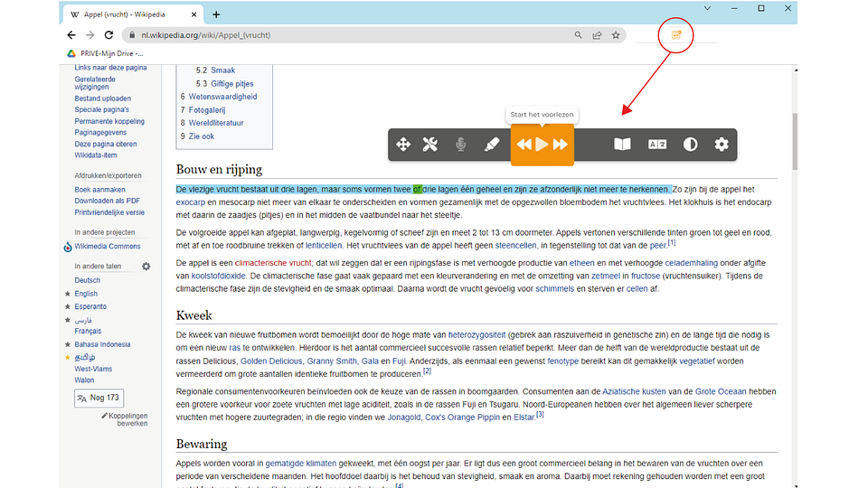Screen dimensions: 868x488
Task: Reload the Wikipedia page
Action: tap(110, 35)
